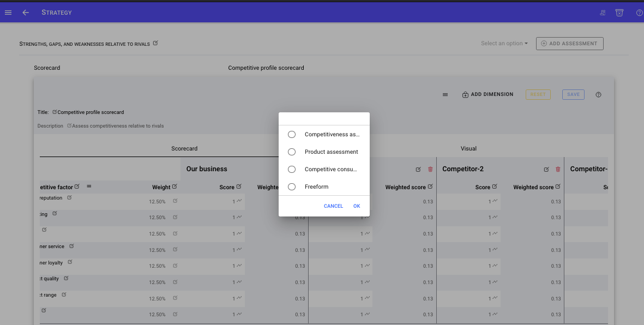Edit the 'ner loyalty' factor name

click(x=70, y=262)
